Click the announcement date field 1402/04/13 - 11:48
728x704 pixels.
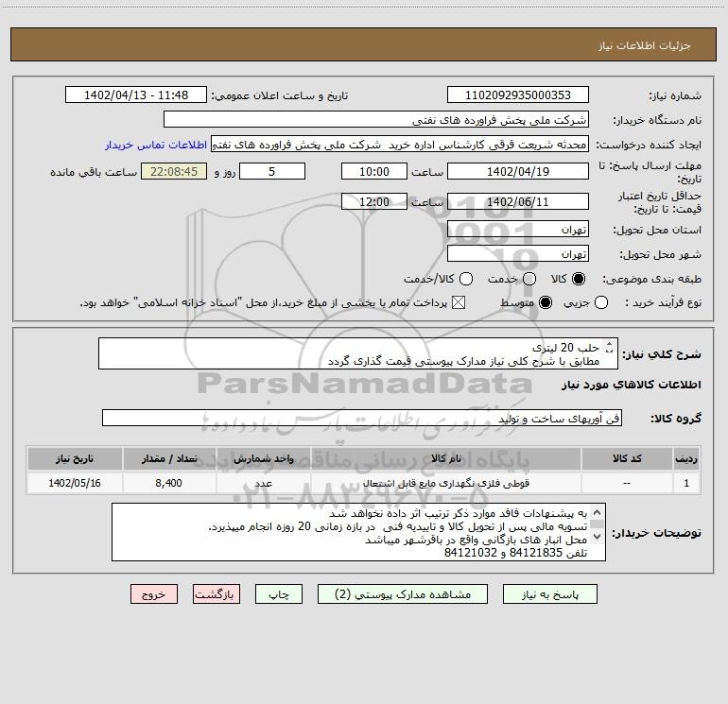click(x=136, y=95)
